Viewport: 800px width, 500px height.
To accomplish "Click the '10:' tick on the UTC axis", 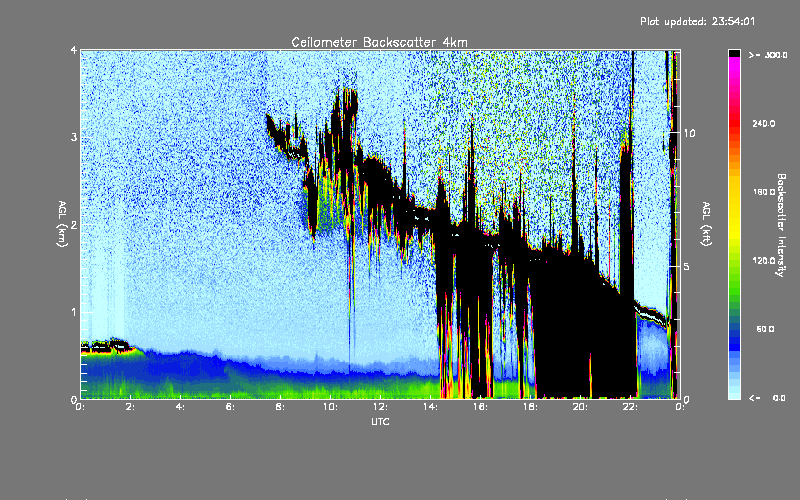I will pyautogui.click(x=330, y=407).
